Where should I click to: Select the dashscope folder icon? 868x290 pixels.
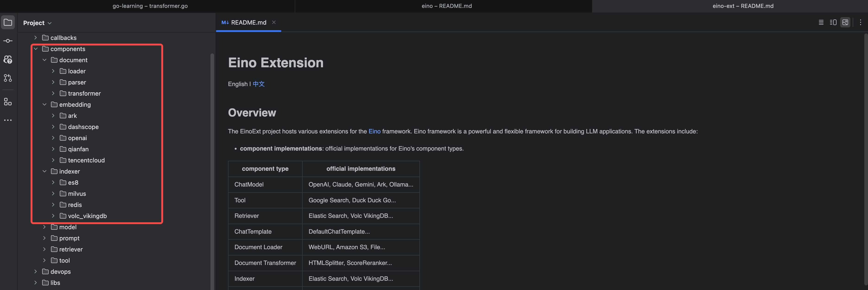point(63,127)
